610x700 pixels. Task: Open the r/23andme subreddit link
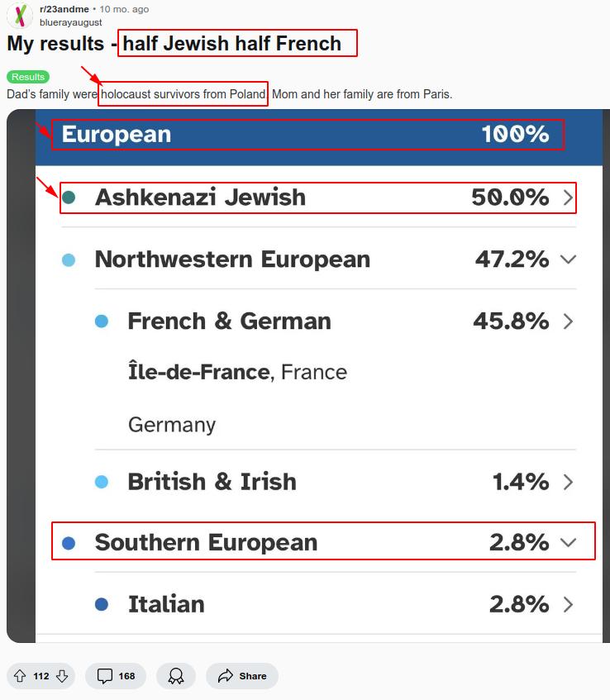(x=64, y=9)
